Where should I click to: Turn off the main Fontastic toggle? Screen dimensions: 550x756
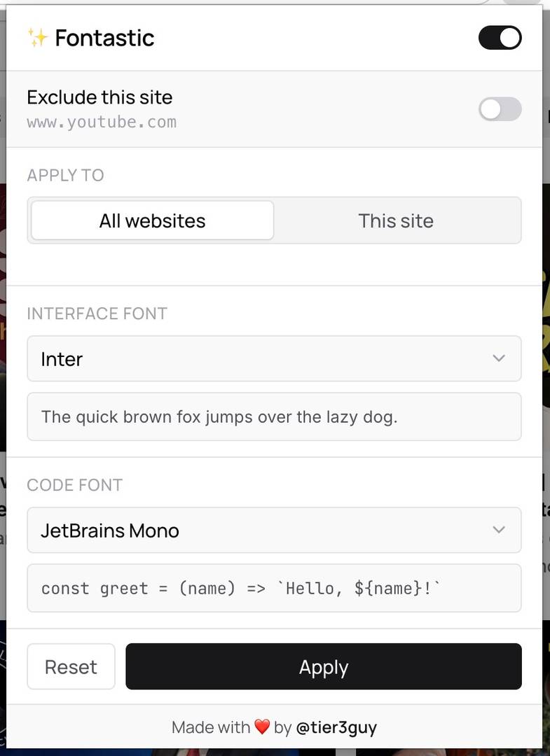(500, 38)
